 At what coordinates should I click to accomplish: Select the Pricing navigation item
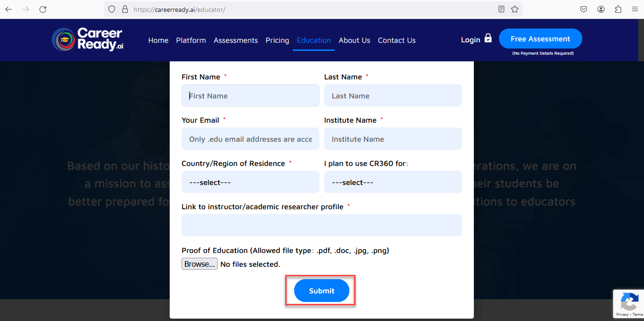point(277,40)
